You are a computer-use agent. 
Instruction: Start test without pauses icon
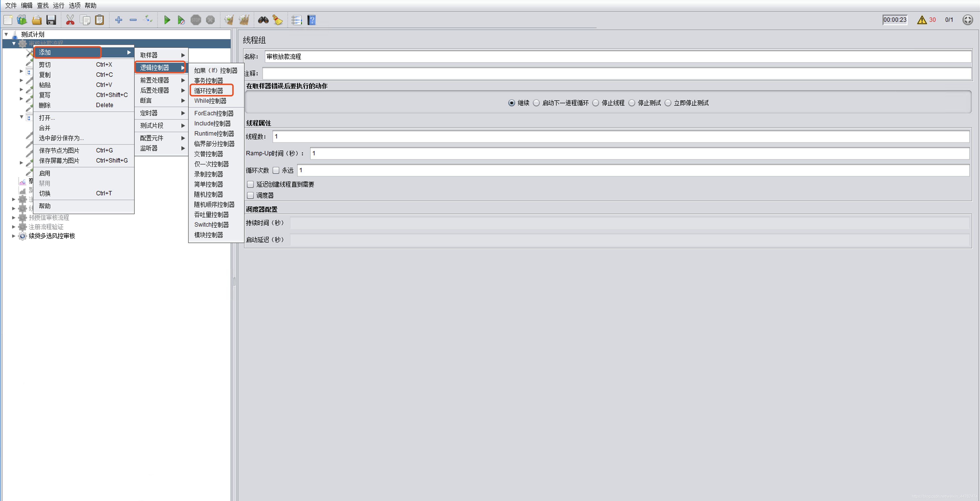(181, 20)
